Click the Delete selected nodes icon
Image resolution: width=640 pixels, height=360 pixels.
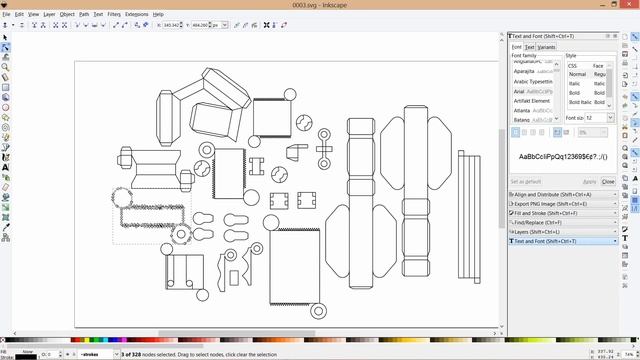pyautogui.click(x=22, y=25)
